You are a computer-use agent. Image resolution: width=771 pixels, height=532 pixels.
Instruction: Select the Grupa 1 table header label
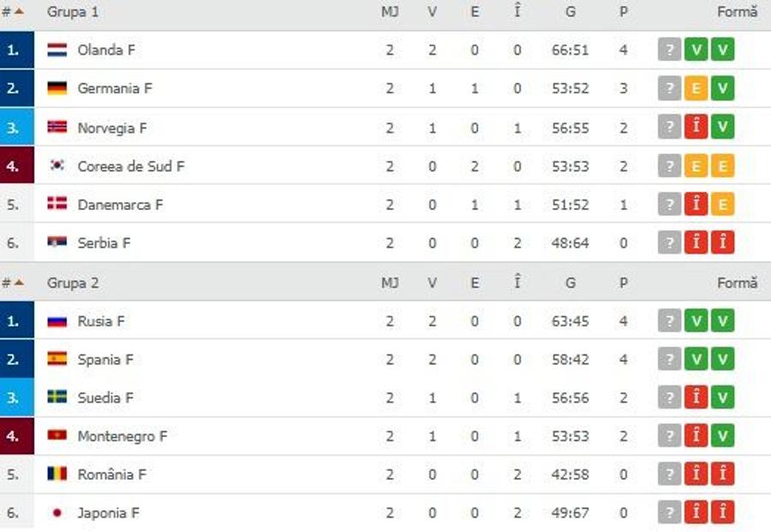(x=73, y=12)
